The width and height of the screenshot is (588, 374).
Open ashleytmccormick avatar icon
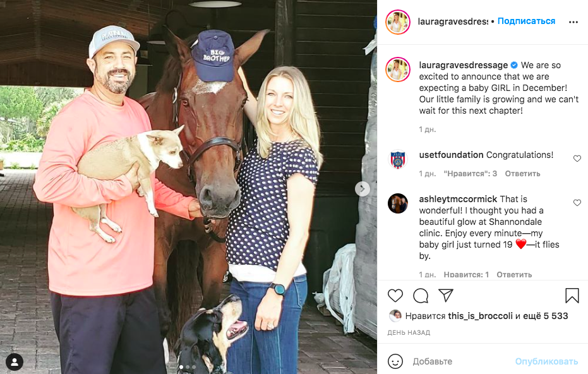pyautogui.click(x=398, y=203)
